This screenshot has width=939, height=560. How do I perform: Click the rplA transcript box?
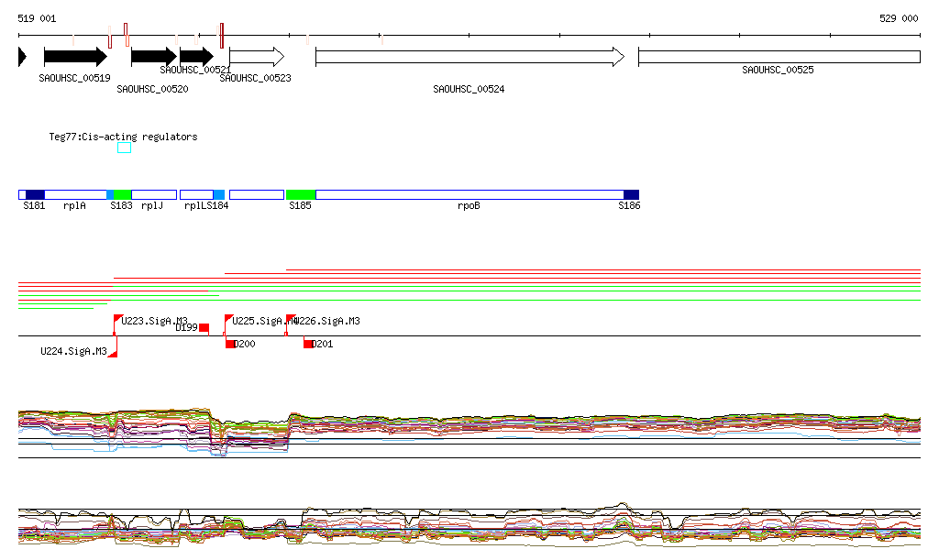(75, 194)
